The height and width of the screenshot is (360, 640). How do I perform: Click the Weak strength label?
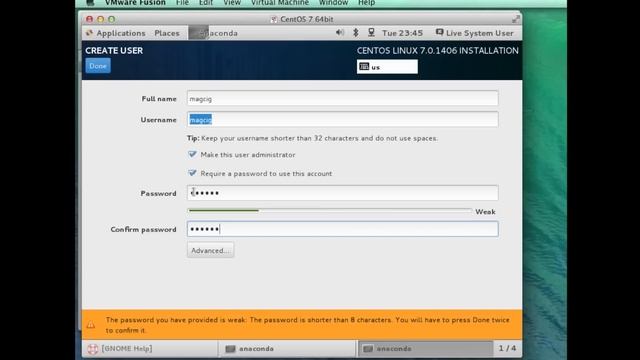click(485, 212)
